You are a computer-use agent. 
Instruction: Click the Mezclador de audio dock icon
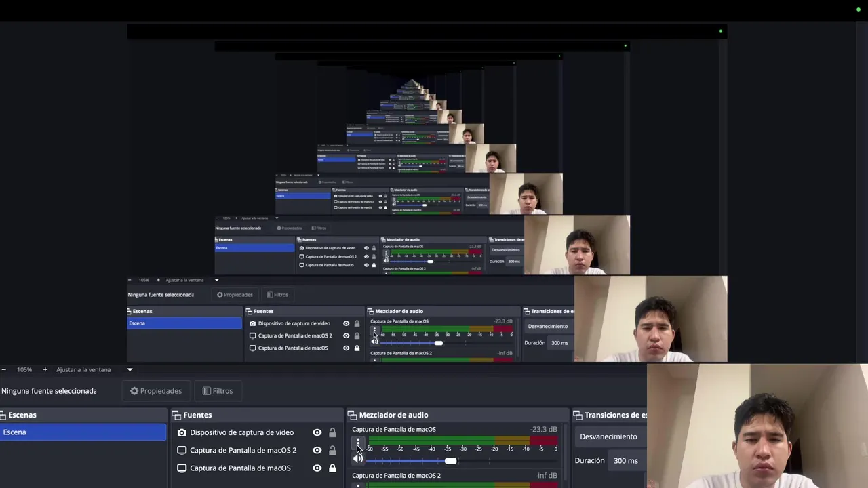(352, 415)
